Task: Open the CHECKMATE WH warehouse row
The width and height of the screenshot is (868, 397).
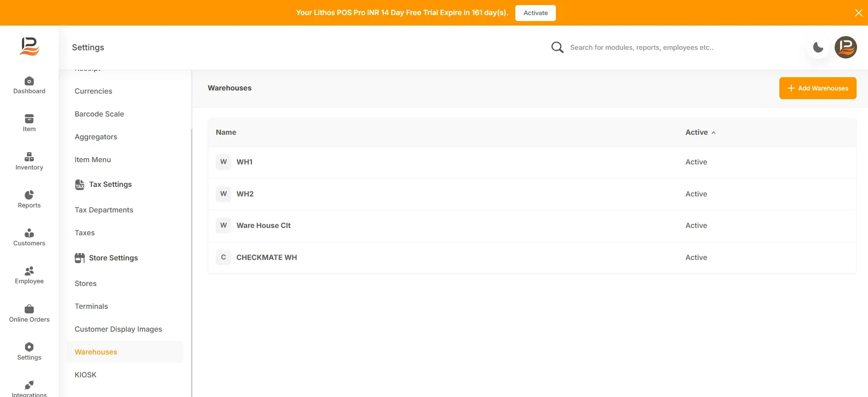Action: pyautogui.click(x=532, y=258)
